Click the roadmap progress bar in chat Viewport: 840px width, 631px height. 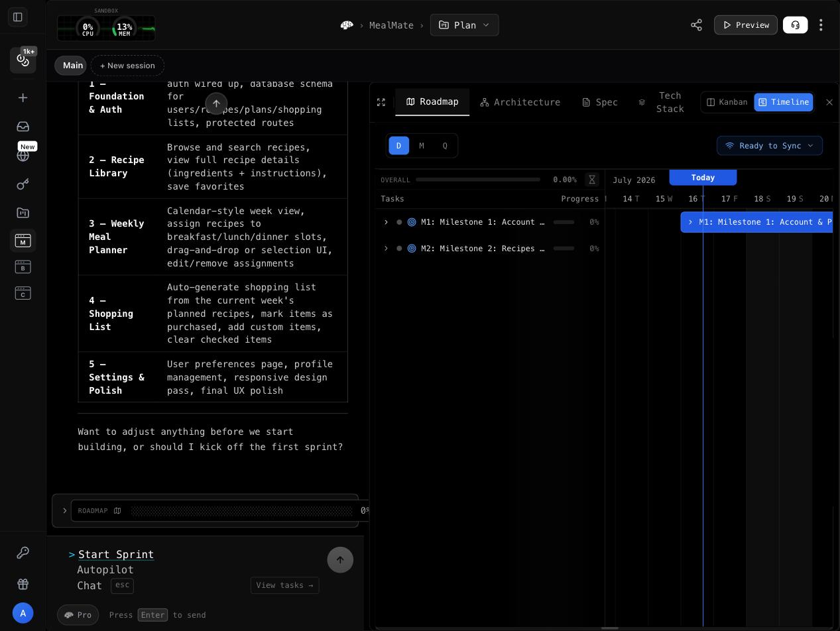coord(242,511)
